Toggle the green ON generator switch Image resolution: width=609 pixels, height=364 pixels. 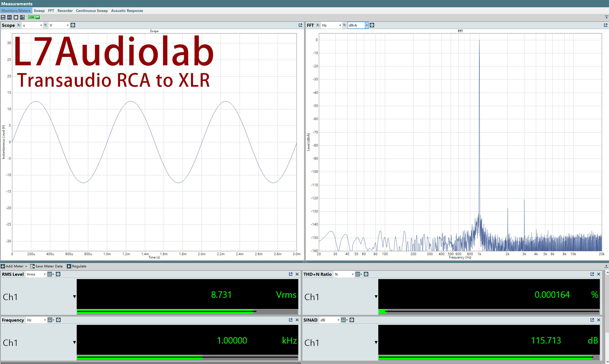34,17
